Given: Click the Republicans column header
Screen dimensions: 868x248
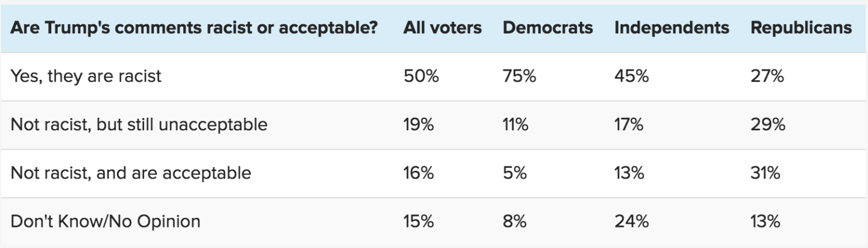Looking at the screenshot, I should click(x=801, y=28).
